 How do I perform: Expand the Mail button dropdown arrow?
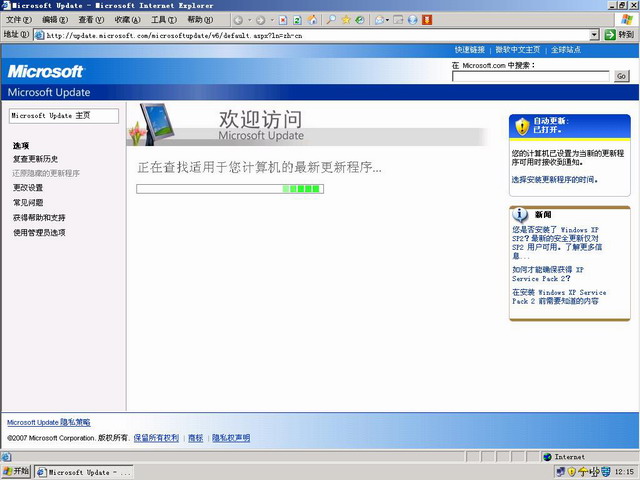click(x=387, y=20)
